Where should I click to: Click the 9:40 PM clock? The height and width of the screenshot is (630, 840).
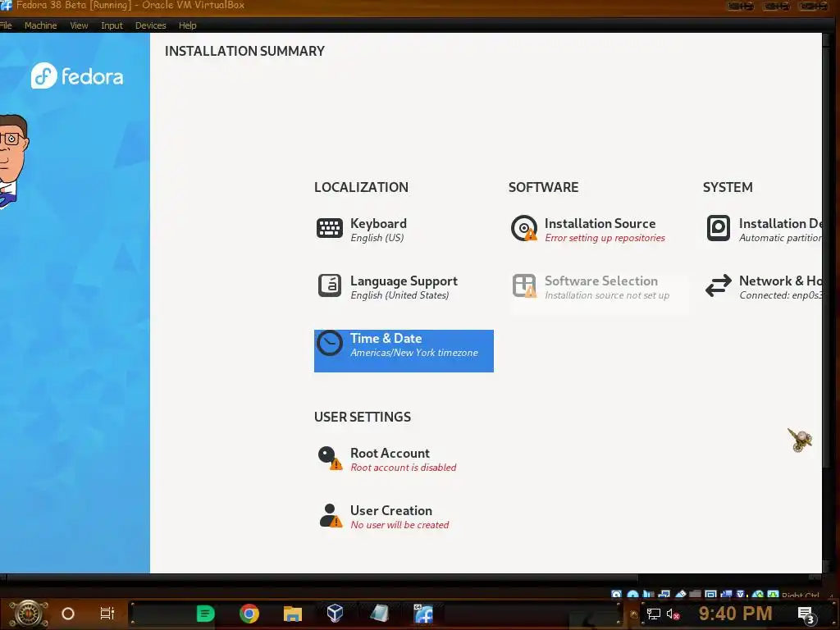pos(735,614)
